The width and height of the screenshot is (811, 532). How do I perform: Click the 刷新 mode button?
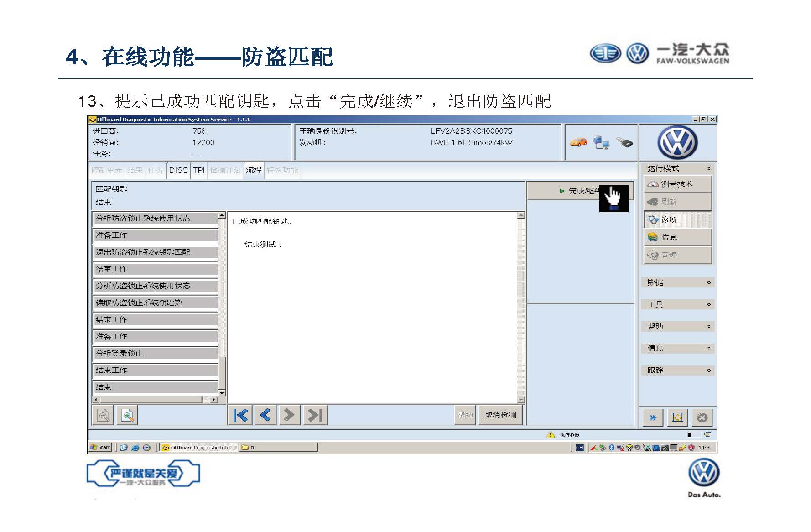[x=677, y=202]
